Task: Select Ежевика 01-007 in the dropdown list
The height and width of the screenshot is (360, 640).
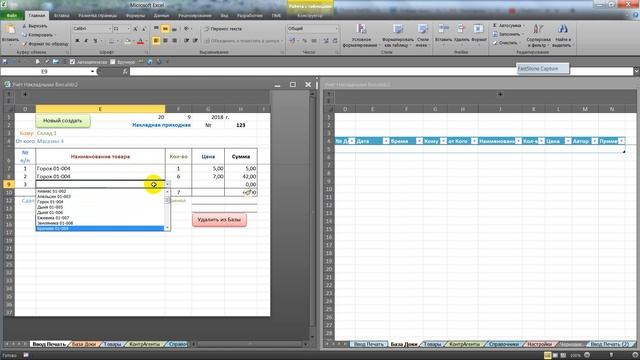Action: tap(100, 218)
